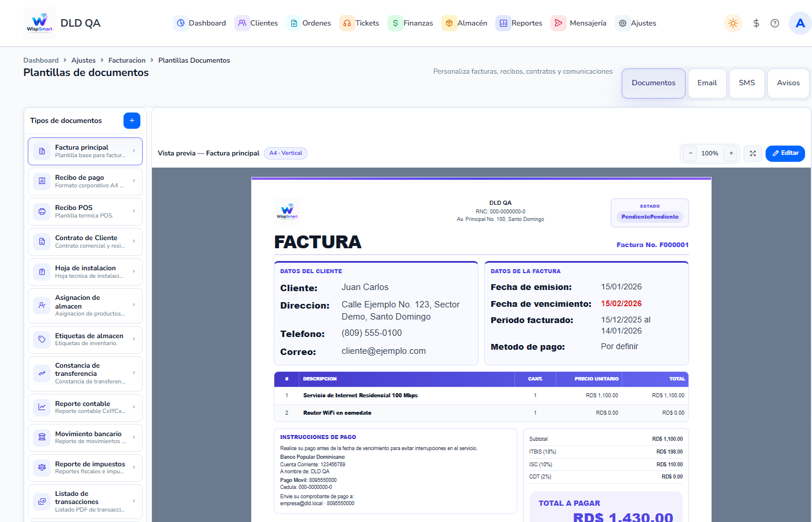Open the help question mark icon
Image resolution: width=812 pixels, height=522 pixels.
tap(775, 23)
